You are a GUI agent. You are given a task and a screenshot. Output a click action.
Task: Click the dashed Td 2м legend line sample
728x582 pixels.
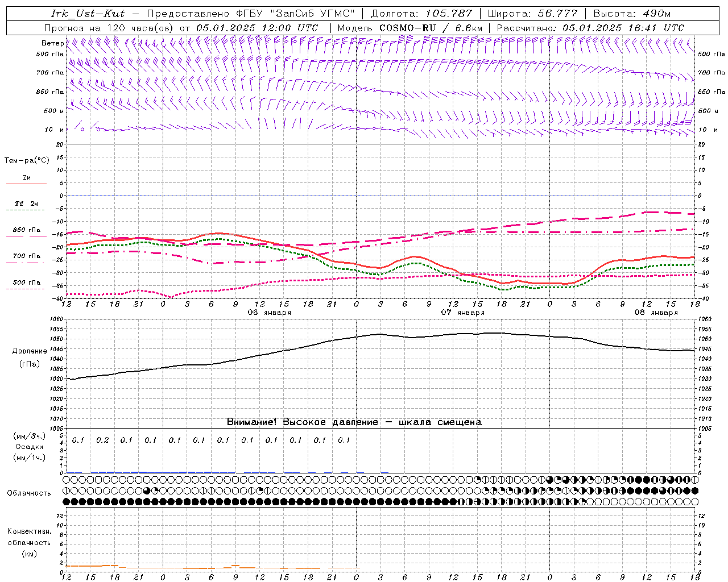click(x=26, y=210)
